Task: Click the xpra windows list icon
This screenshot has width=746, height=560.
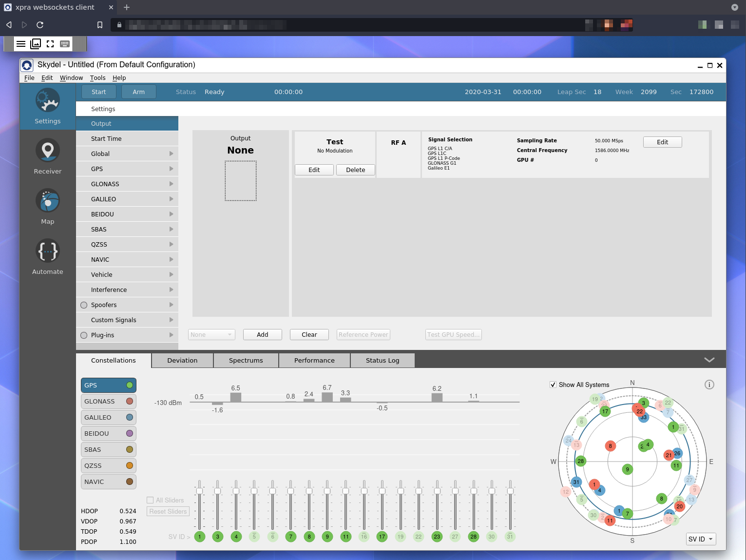Action: tap(36, 44)
